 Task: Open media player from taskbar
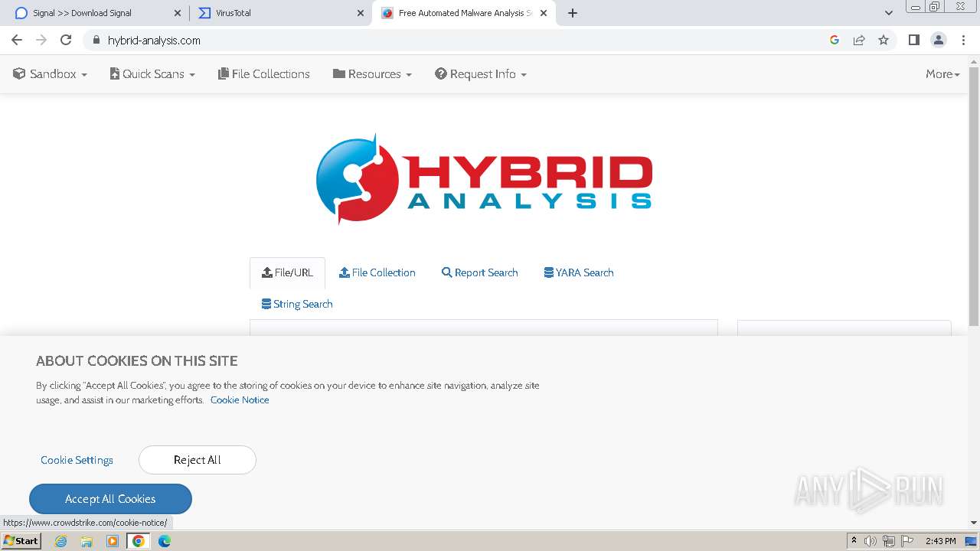point(113,541)
